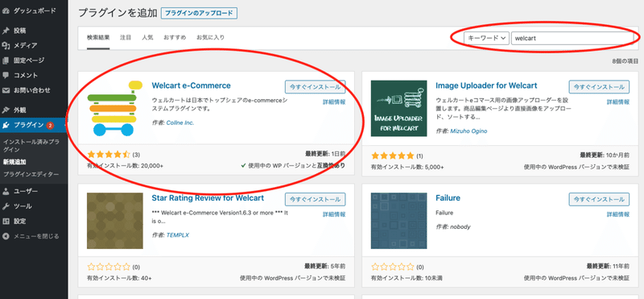
Task: Click the 有効インストール数: 5,000+ text
Action: [x=407, y=167]
